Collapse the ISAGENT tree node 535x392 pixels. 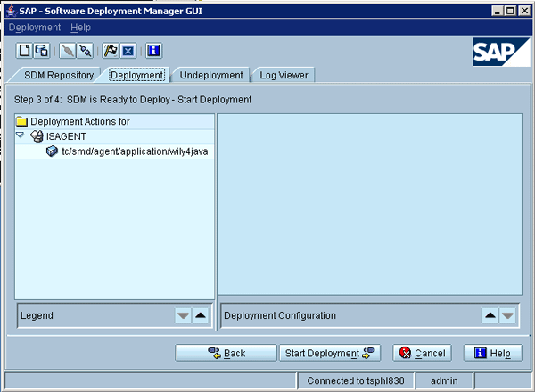21,135
